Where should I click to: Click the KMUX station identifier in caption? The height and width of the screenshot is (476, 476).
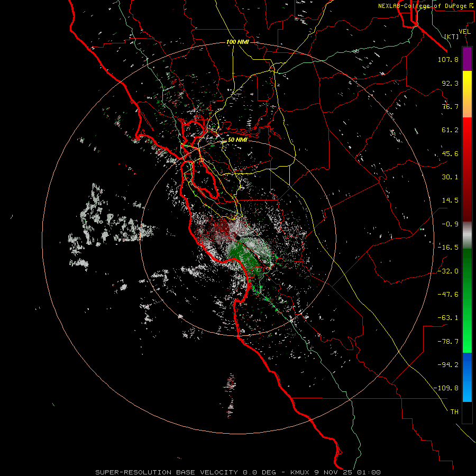299,472
